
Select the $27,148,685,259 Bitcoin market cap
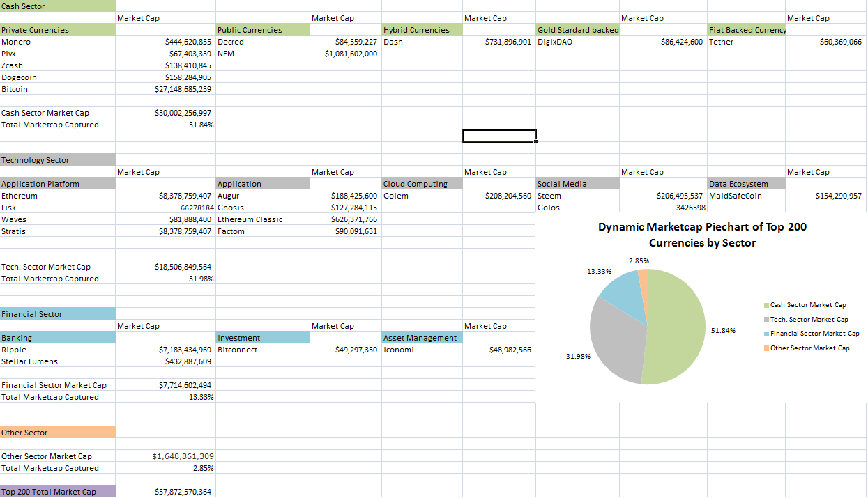(166, 89)
